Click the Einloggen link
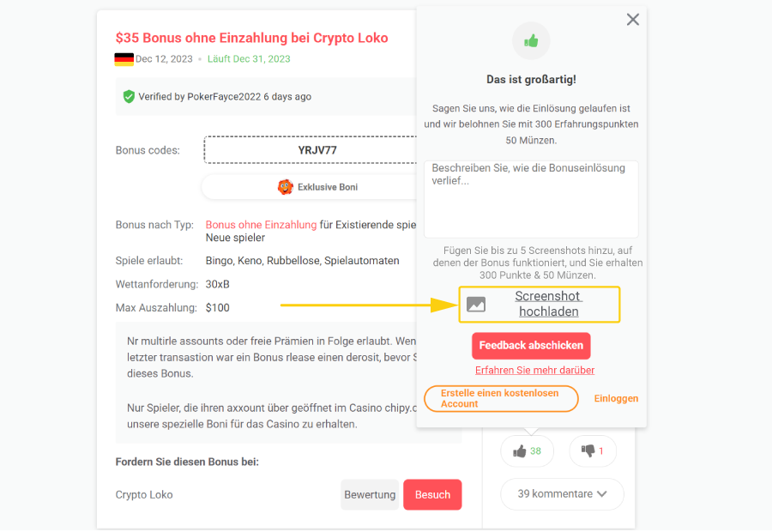 pos(616,399)
